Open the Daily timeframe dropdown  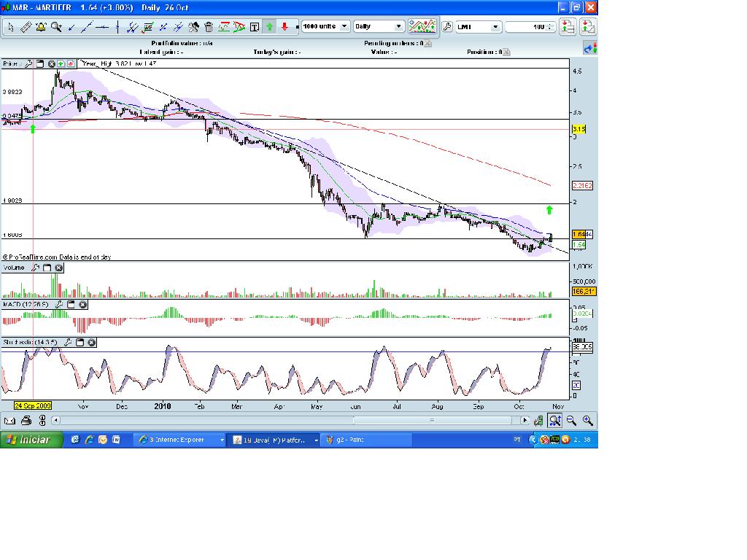point(379,27)
